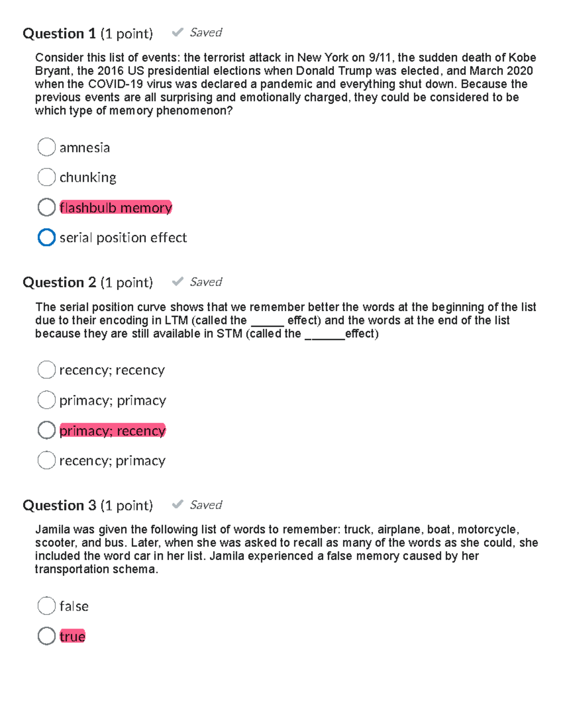This screenshot has height=728, width=563.
Task: Choose the flashbulb memory answer
Action: point(46,207)
